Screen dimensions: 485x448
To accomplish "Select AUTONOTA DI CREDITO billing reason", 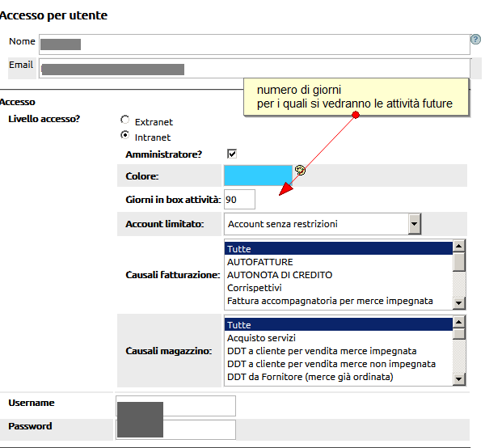I will (x=279, y=275).
